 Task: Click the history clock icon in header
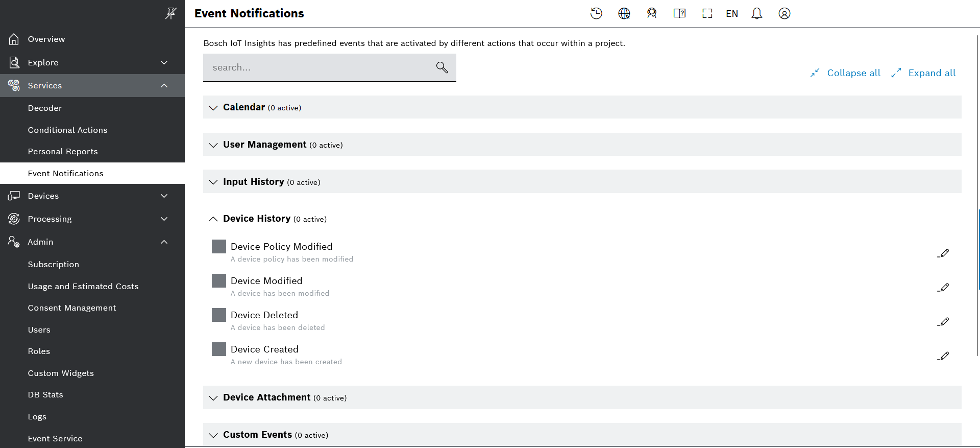pos(596,14)
